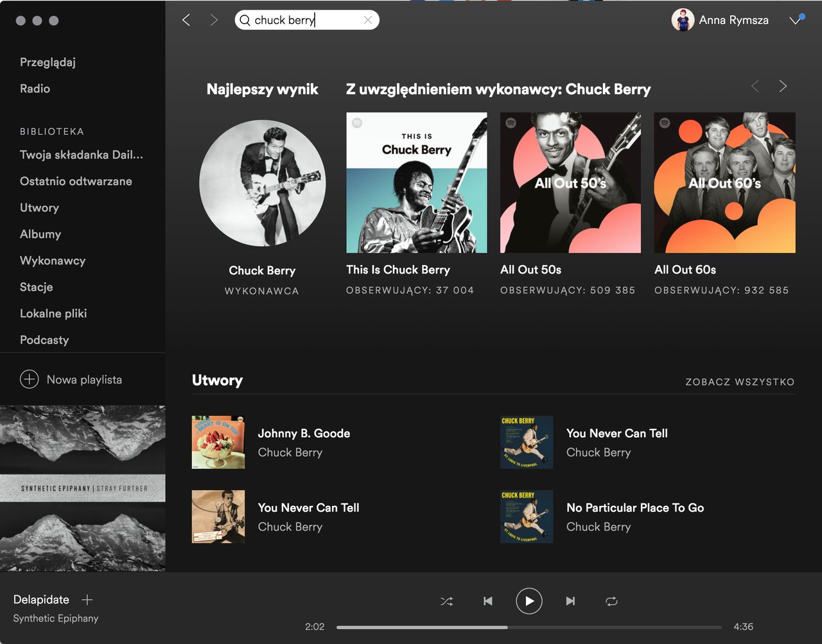Viewport: 822px width, 644px height.
Task: Start playback with the play button
Action: 529,602
